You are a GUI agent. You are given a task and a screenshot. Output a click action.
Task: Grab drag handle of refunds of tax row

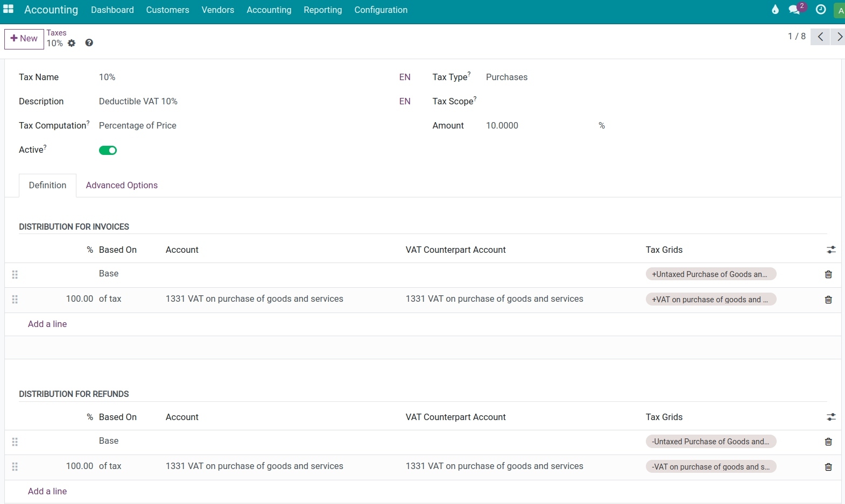point(15,466)
